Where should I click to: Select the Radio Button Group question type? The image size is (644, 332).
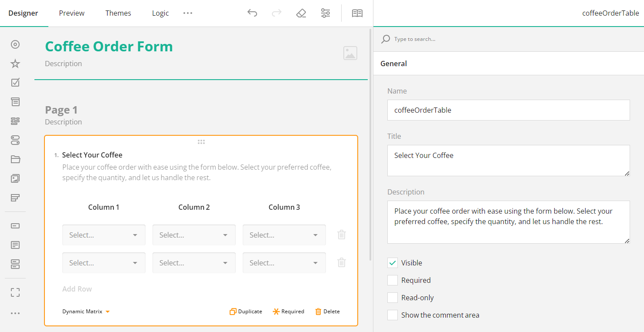pos(15,44)
